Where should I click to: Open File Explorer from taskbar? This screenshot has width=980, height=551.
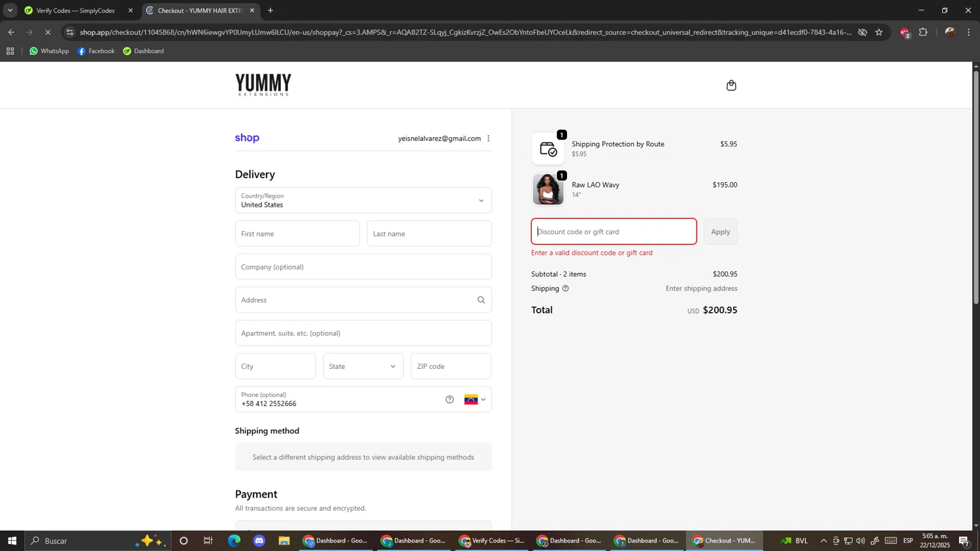284,541
